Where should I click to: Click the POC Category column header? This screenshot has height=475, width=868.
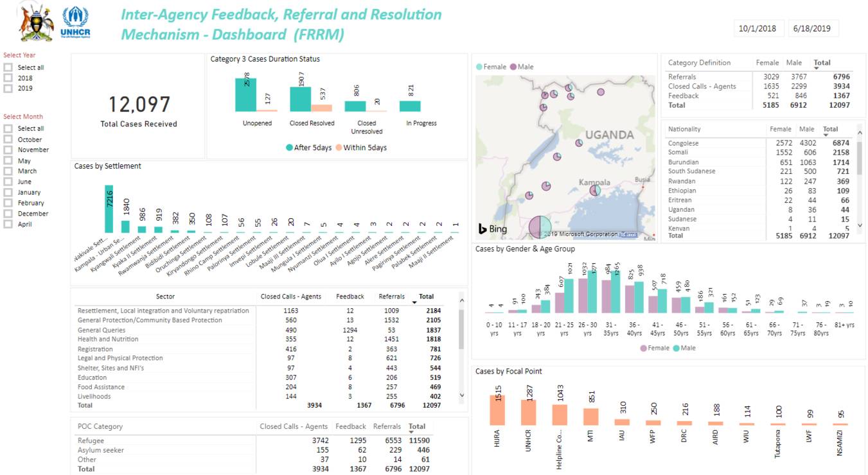[100, 426]
